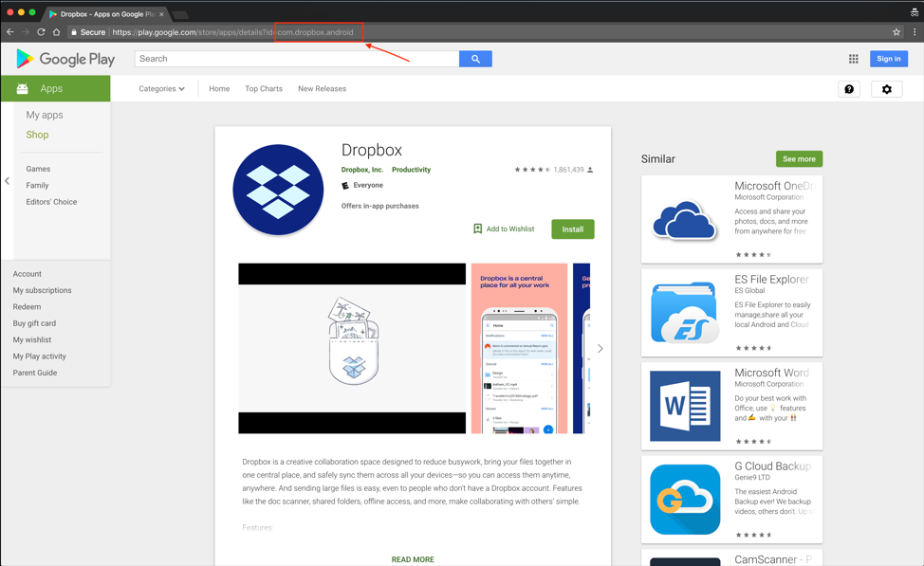Image resolution: width=924 pixels, height=566 pixels.
Task: Click the browser back arrow
Action: pyautogui.click(x=10, y=32)
